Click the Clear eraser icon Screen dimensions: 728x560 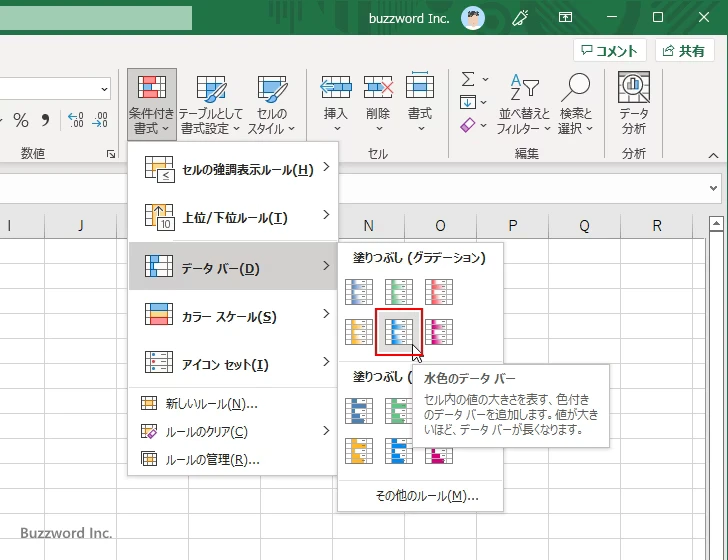click(468, 125)
